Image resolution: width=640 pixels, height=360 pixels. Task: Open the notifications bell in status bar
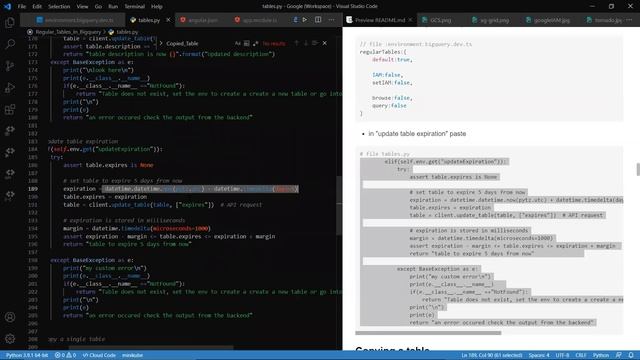coord(631,355)
